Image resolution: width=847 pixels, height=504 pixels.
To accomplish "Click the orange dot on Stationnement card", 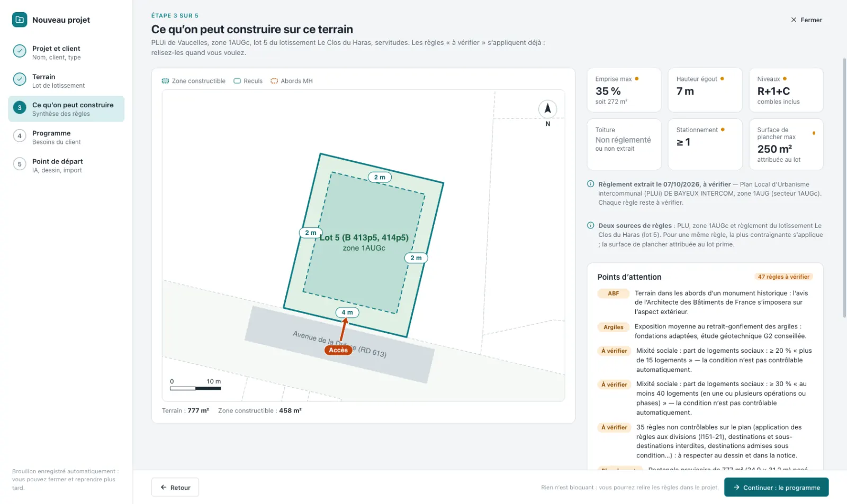I will 723,130.
